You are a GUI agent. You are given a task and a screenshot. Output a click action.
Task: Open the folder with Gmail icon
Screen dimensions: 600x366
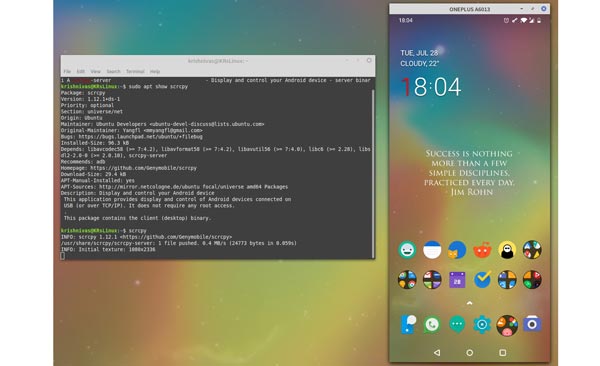click(x=432, y=279)
